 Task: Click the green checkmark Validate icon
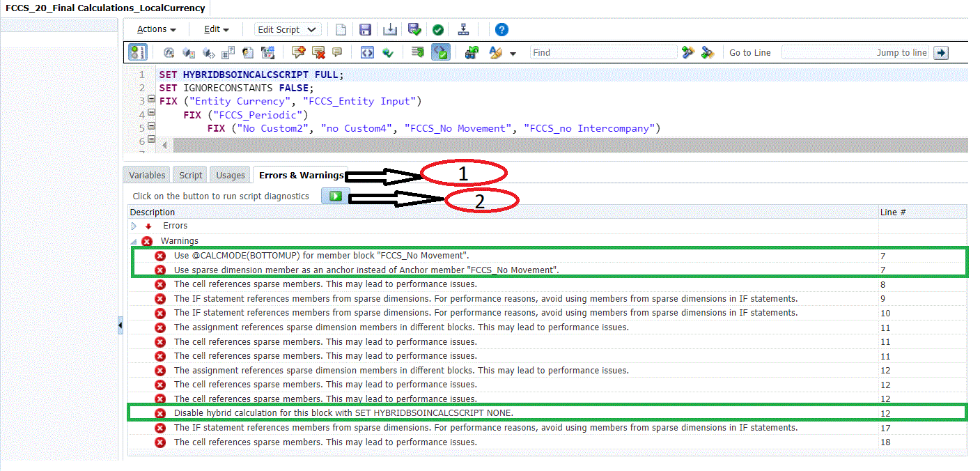437,29
